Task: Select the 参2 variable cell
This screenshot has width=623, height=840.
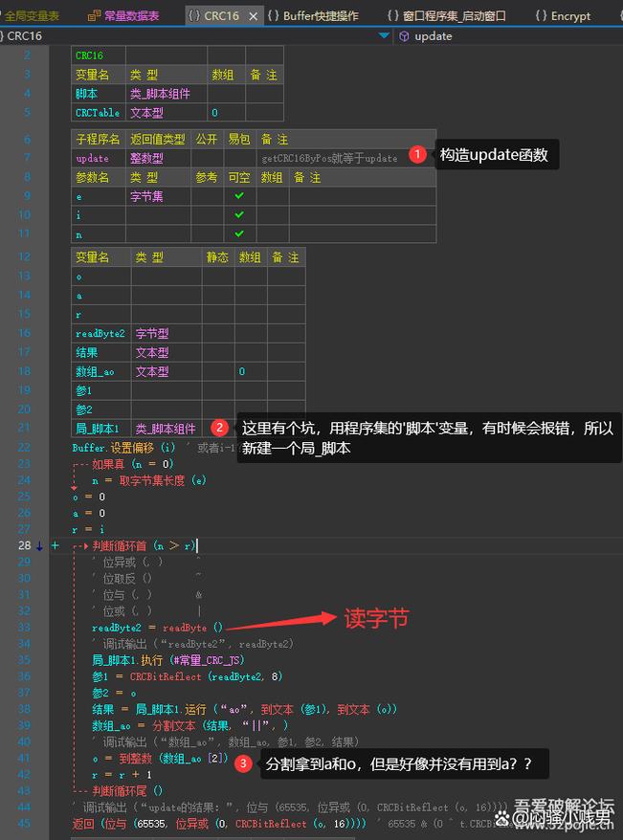Action: pos(101,409)
